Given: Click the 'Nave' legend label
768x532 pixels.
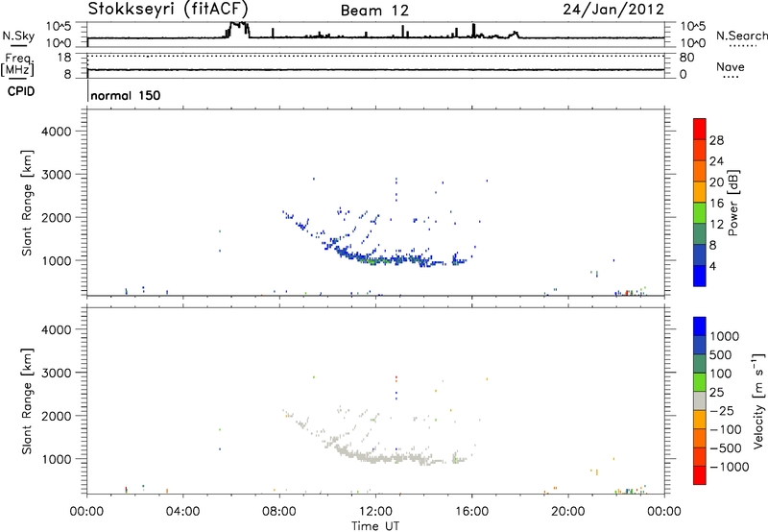Looking at the screenshot, I should 731,67.
